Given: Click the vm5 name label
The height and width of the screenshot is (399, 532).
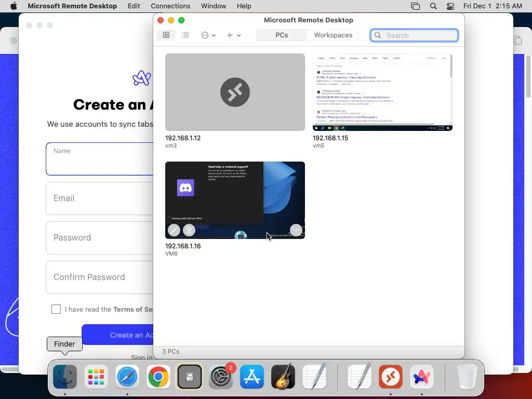Looking at the screenshot, I should pyautogui.click(x=318, y=145).
